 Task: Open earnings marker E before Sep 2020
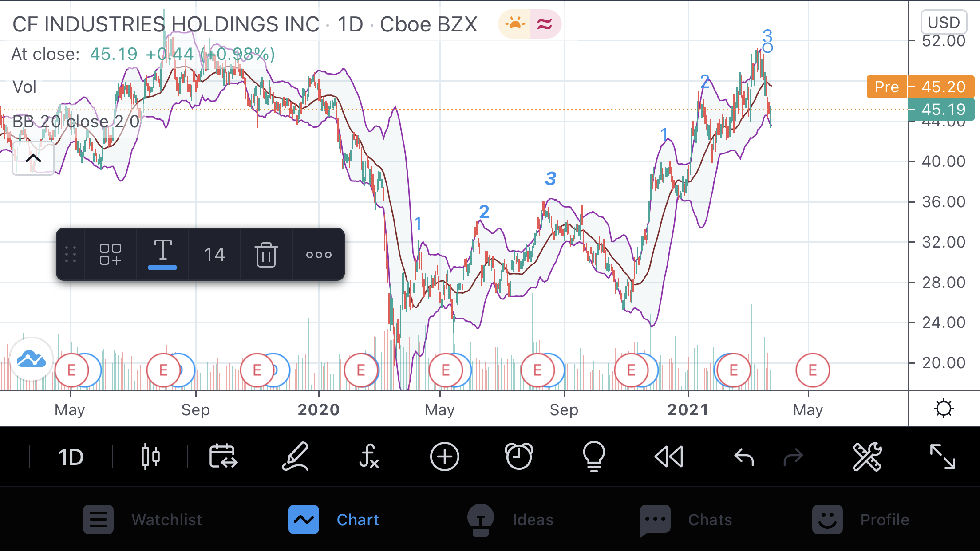(x=537, y=370)
